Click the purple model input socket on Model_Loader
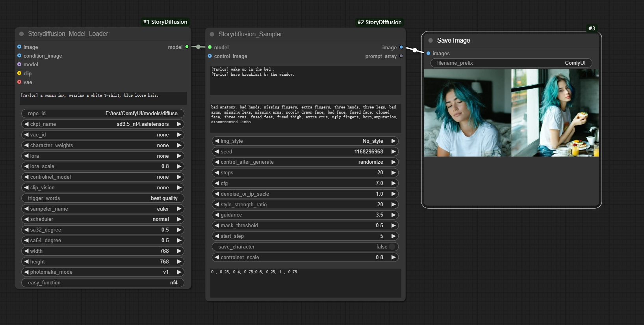Screen dimensions: 644x325 tap(19, 64)
